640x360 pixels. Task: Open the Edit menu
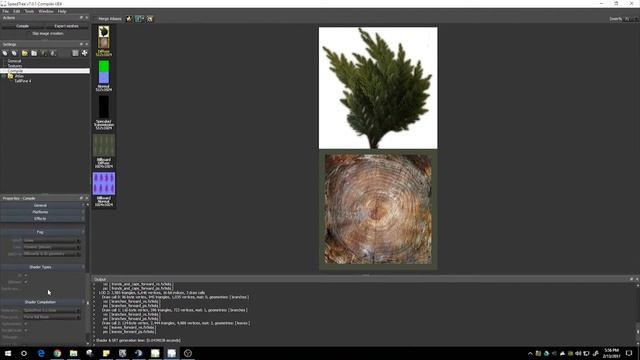click(x=17, y=11)
